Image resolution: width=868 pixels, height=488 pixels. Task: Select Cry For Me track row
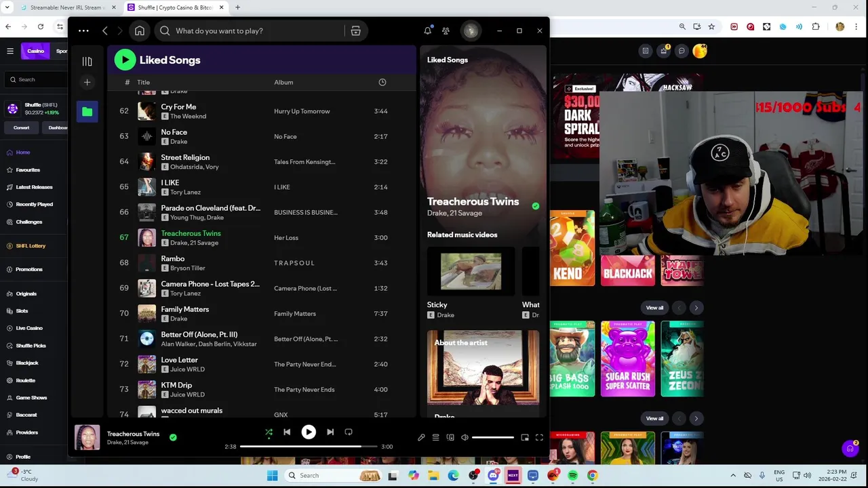[x=261, y=111]
